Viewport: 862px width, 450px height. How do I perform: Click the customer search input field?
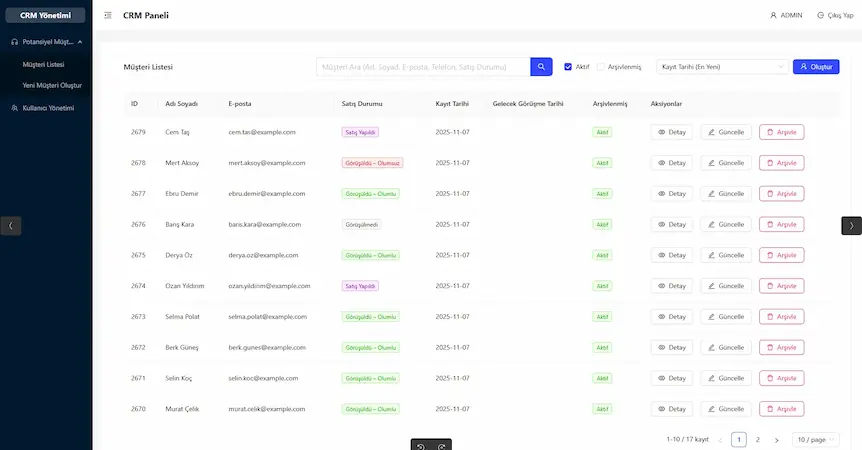pos(423,67)
